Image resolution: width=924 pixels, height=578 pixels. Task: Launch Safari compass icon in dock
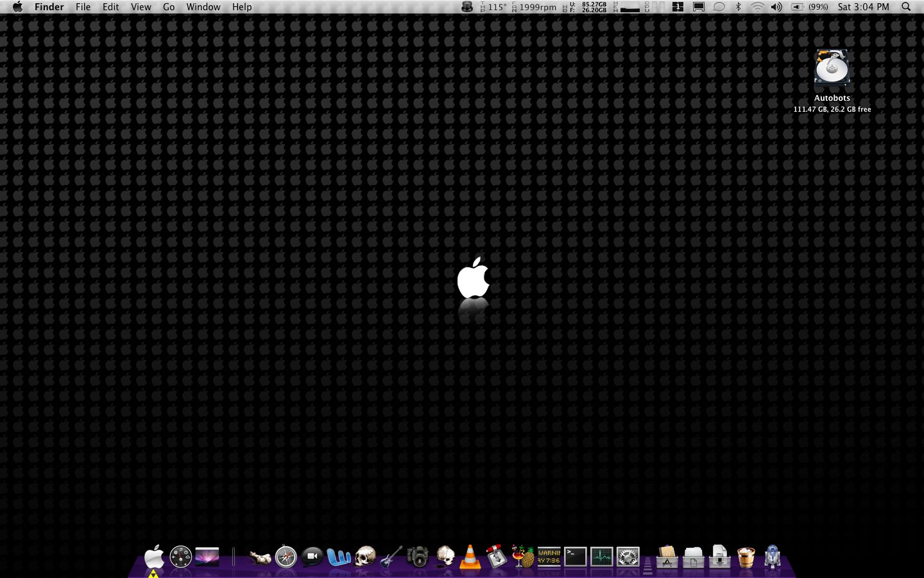(286, 557)
